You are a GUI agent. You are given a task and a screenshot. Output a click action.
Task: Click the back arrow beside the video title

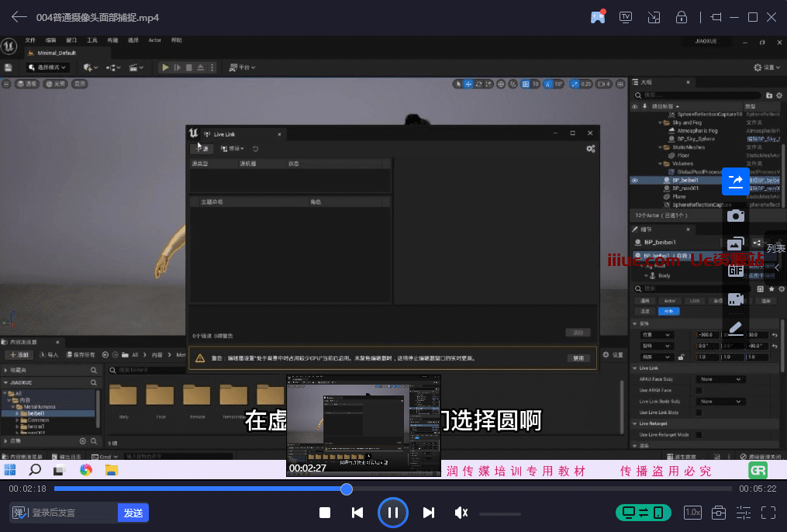(x=19, y=17)
